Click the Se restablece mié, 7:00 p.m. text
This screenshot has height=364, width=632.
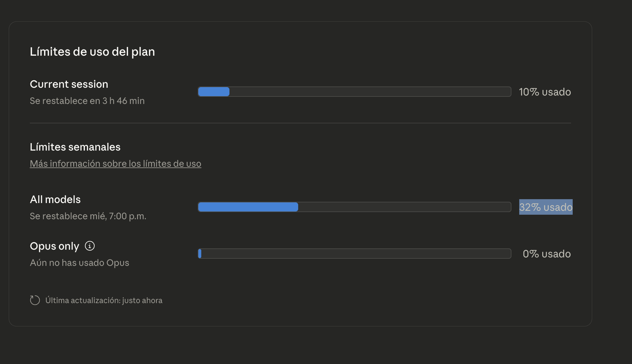point(88,216)
